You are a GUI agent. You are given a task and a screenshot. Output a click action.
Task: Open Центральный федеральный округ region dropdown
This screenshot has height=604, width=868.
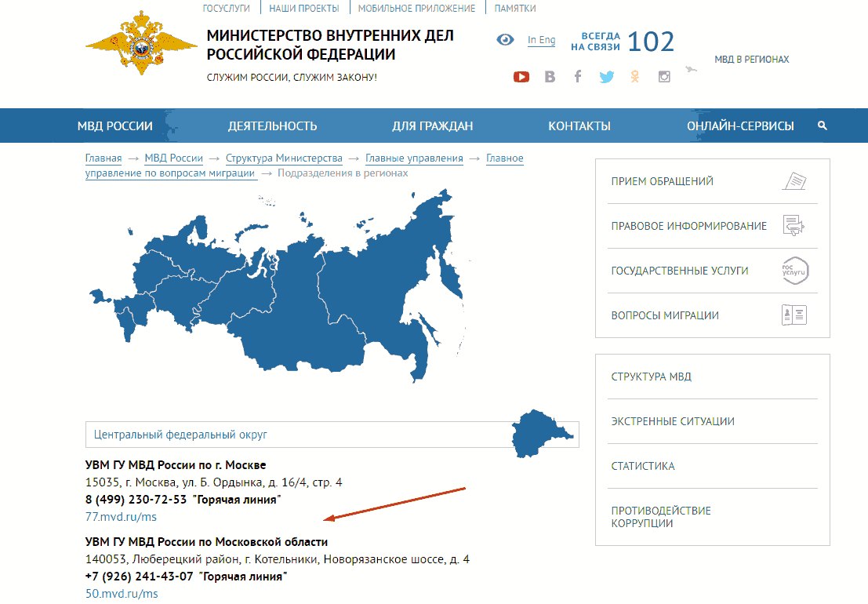click(x=332, y=435)
